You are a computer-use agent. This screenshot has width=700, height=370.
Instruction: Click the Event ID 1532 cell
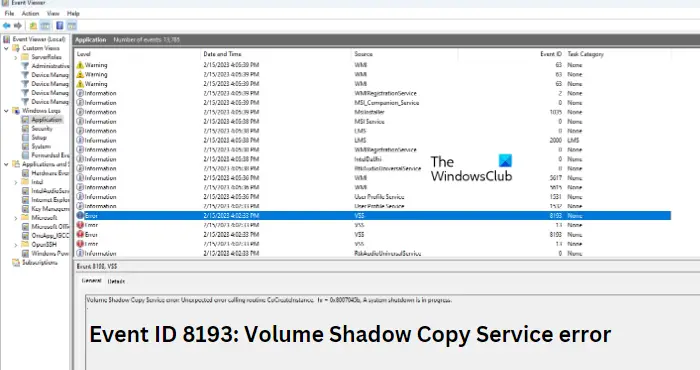click(x=556, y=206)
